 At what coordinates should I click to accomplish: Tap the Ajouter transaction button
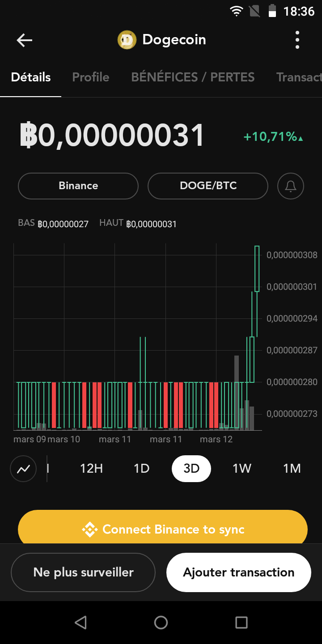238,572
